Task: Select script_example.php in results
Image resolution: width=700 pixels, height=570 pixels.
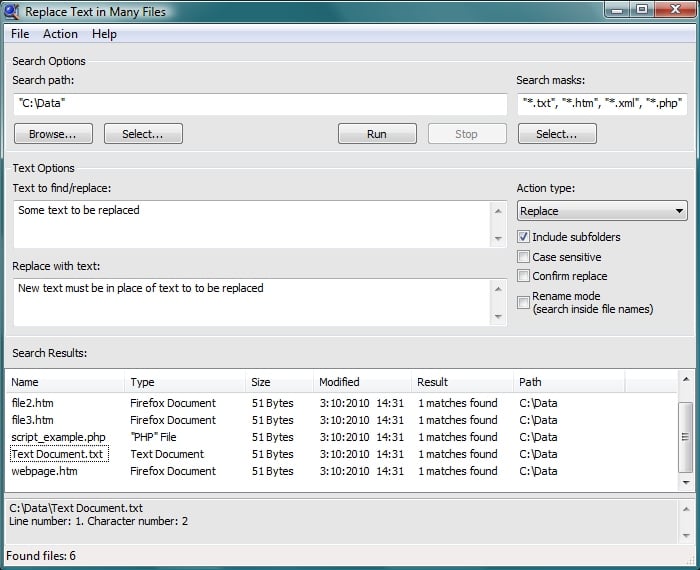Action: coord(58,437)
